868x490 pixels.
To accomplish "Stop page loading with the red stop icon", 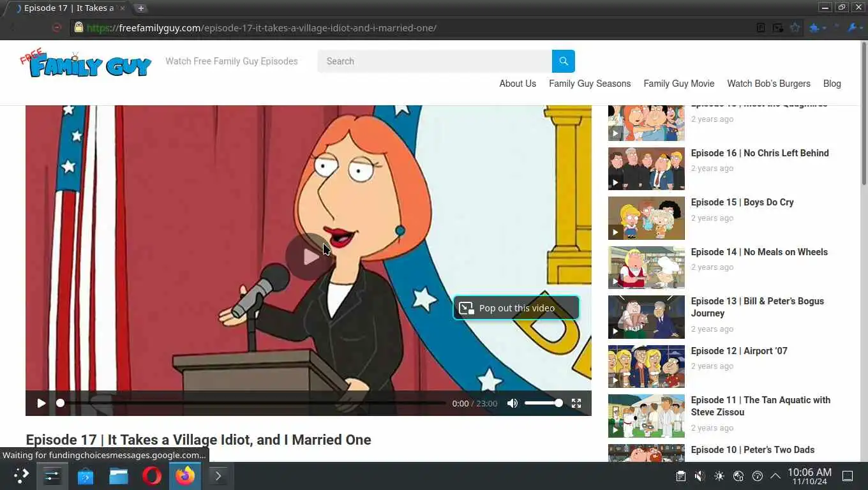I will coord(56,27).
